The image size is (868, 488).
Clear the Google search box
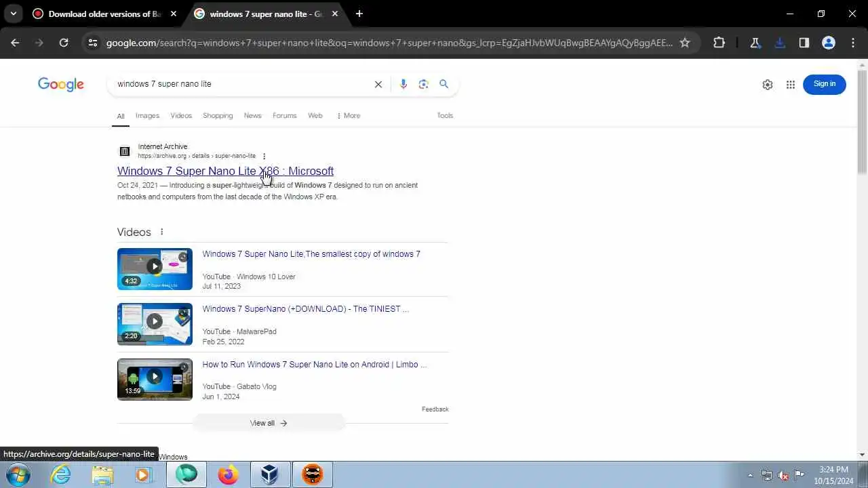point(378,84)
